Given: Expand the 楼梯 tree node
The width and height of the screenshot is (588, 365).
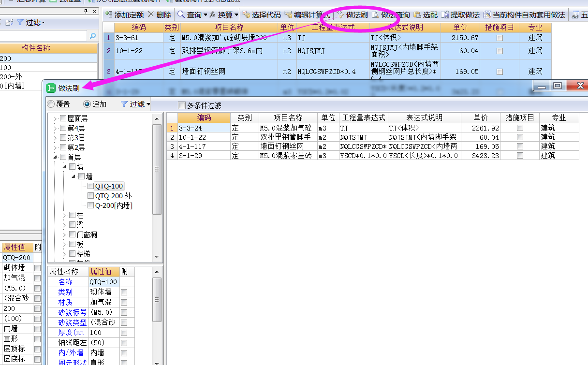Looking at the screenshot, I should coord(65,254).
